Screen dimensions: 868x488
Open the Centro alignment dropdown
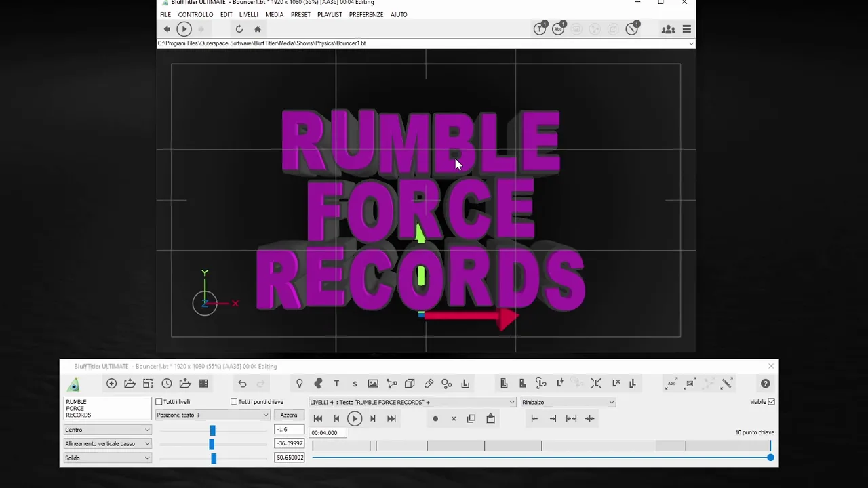(x=107, y=430)
